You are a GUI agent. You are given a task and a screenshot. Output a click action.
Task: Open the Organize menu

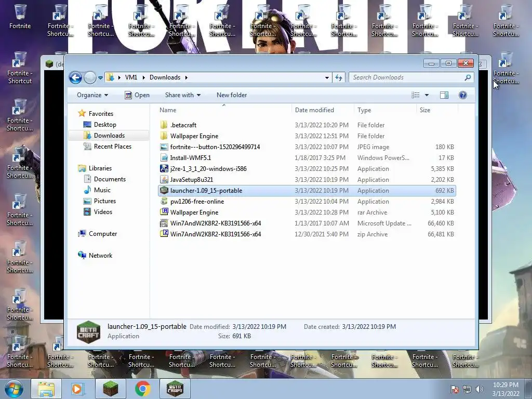click(92, 95)
